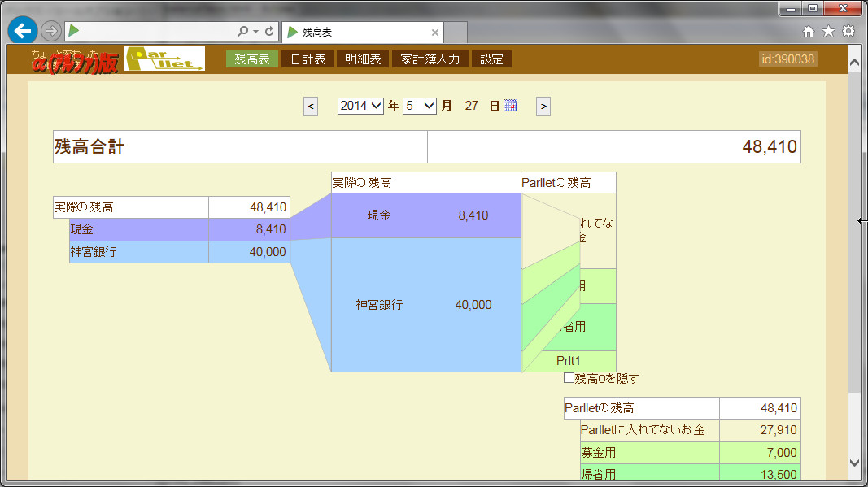
Task: Open the 家計簿入力 page
Action: (x=430, y=59)
